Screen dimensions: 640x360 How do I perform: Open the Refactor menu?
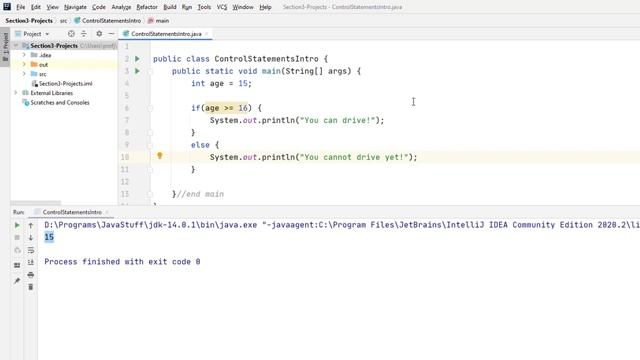147,7
